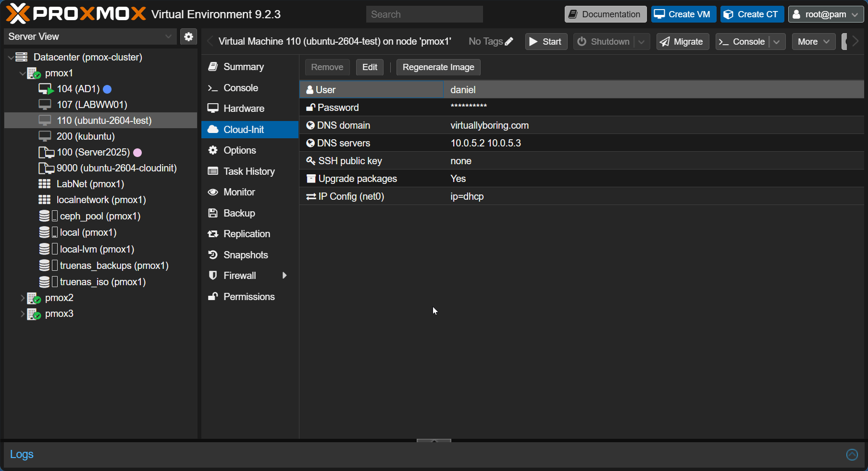Click the Shutdown button

(604, 42)
